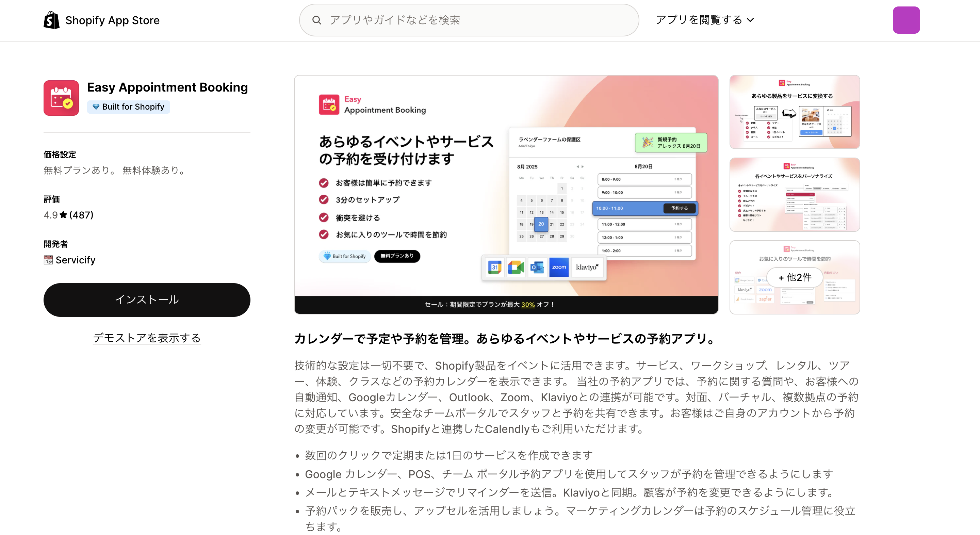Click the Easy Appointment Booking app icon

(61, 98)
